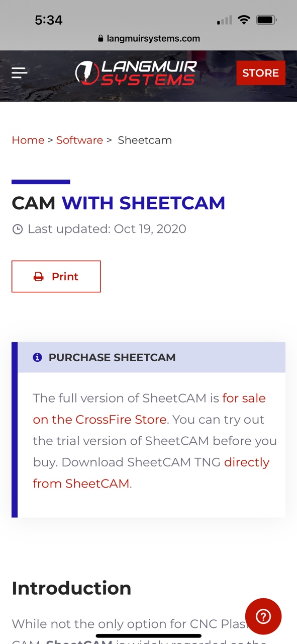Tap the Langmuir Systems logo
The height and width of the screenshot is (644, 297).
[x=136, y=73]
